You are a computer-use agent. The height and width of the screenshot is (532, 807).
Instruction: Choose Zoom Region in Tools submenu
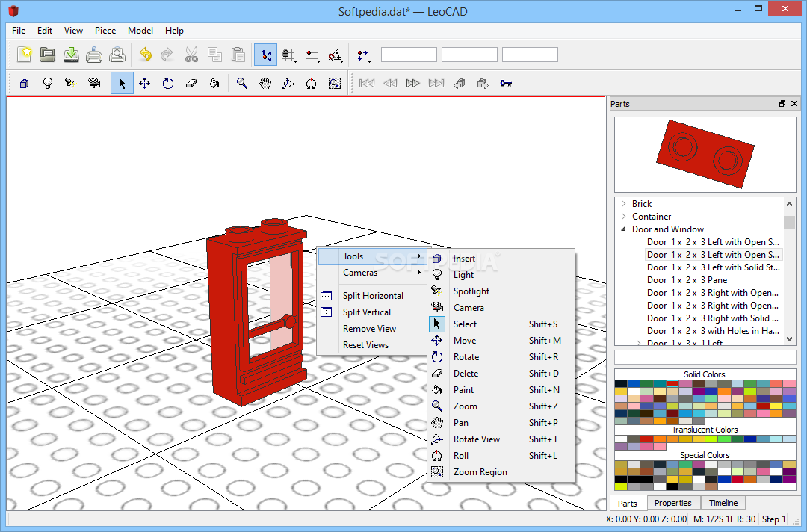[x=501, y=472]
